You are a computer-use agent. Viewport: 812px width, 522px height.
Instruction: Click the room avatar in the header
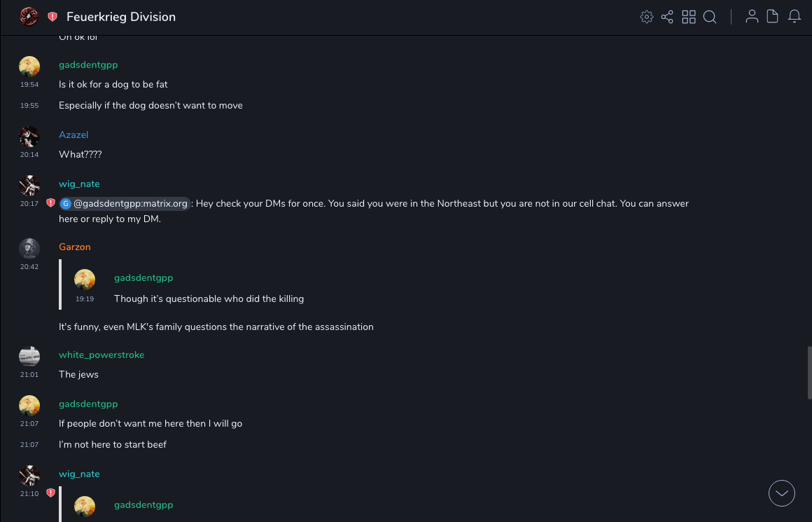click(29, 17)
